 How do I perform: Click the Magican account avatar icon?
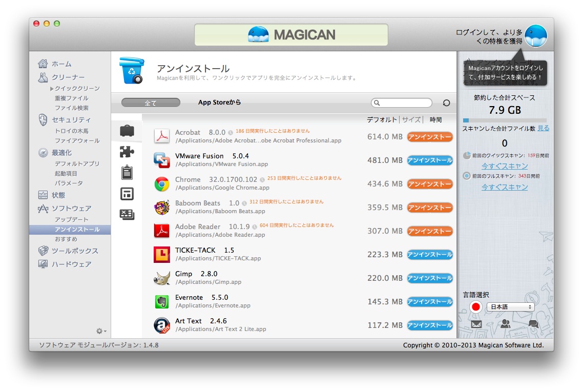[536, 36]
